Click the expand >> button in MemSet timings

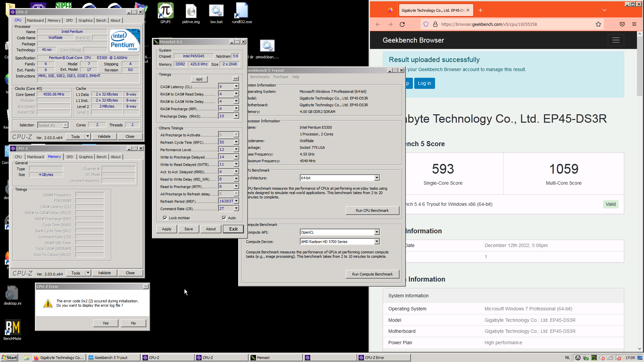(x=236, y=78)
